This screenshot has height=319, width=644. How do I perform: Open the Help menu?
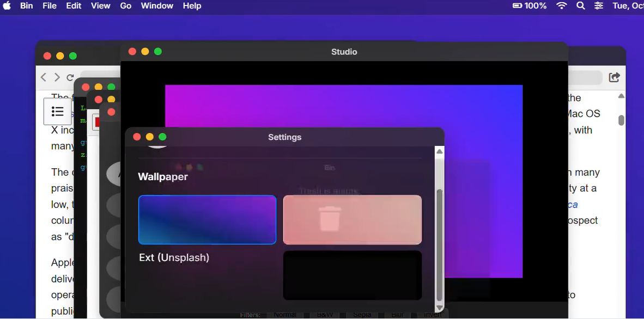tap(192, 6)
